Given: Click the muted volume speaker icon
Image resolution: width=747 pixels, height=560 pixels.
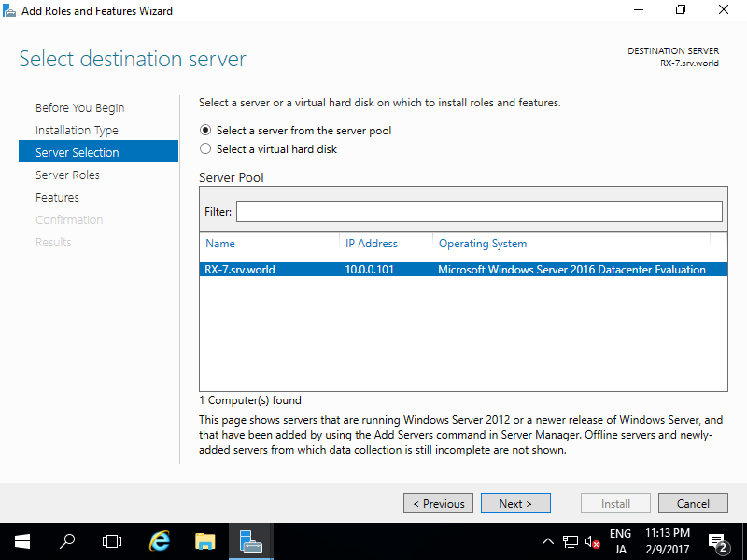Looking at the screenshot, I should point(591,541).
